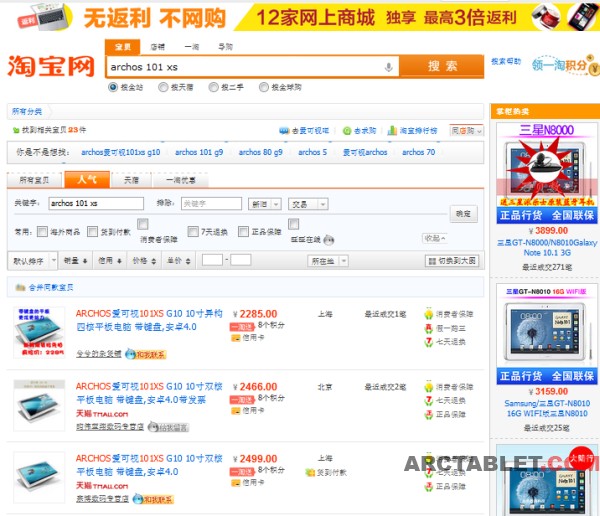
Task: Collapse the filter panel with 收起
Action: 435,238
